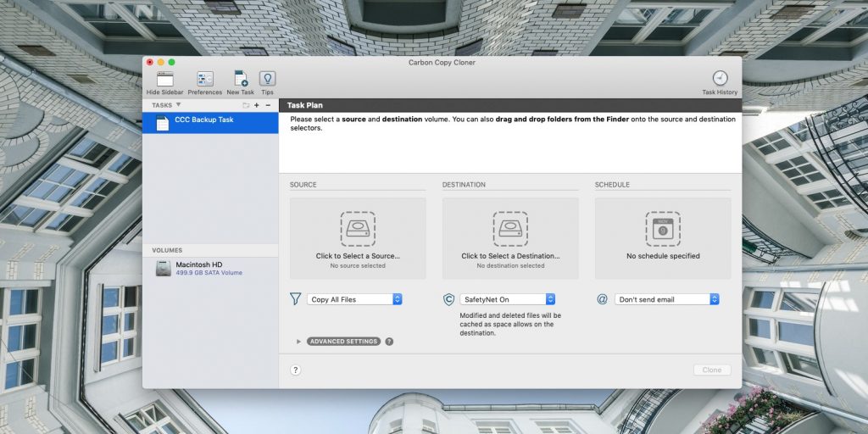
Task: Open the SafetyNet On dropdown
Action: point(507,299)
